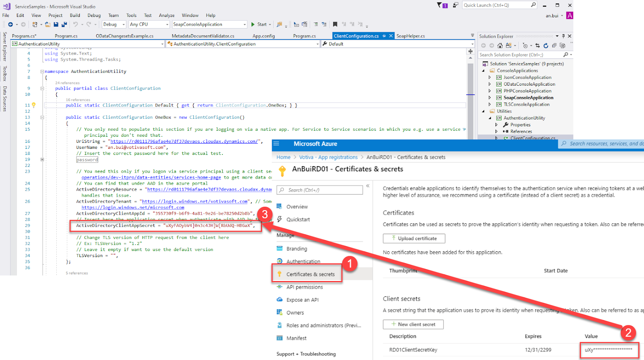Image resolution: width=644 pixels, height=360 pixels.
Task: Expand the collapsed password region
Action: [42, 159]
